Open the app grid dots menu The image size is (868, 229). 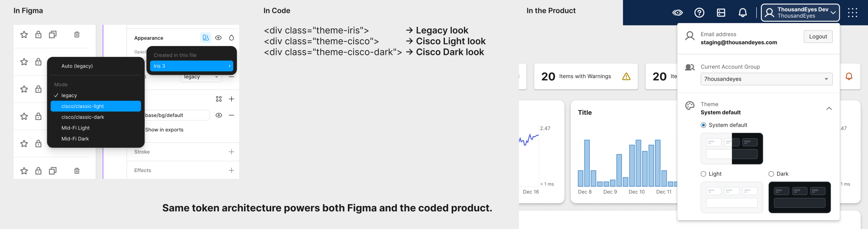coord(852,13)
